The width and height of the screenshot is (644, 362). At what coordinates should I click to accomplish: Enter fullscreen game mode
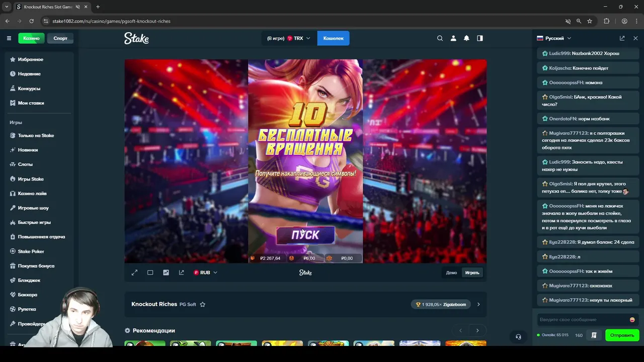point(134,273)
